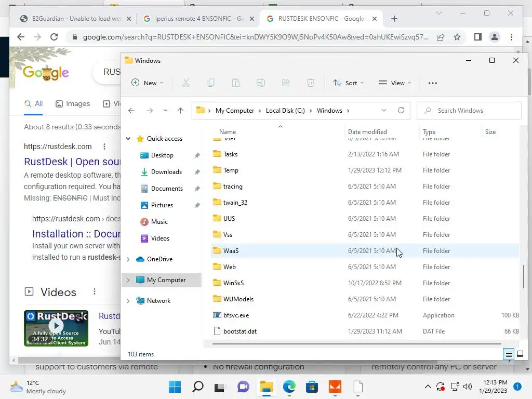Open the Installation :: Documentation result link
Screen dimensions: 532x399
click(x=76, y=234)
